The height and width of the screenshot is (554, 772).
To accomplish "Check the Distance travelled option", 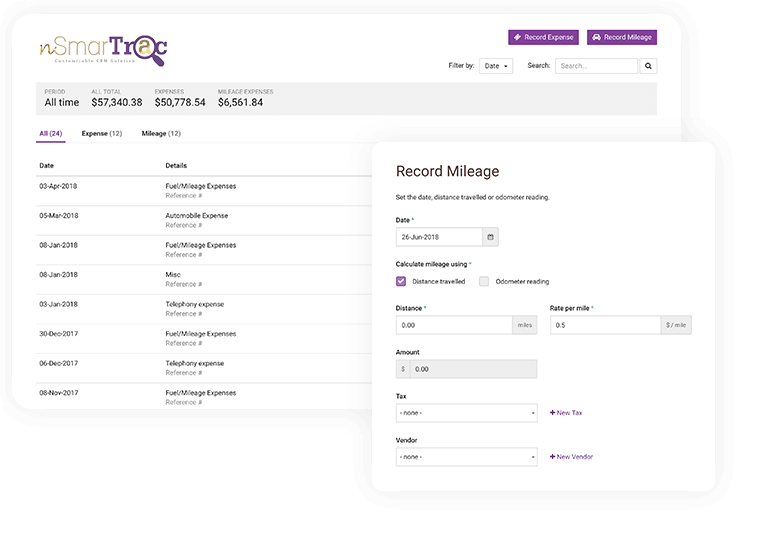I will [401, 281].
